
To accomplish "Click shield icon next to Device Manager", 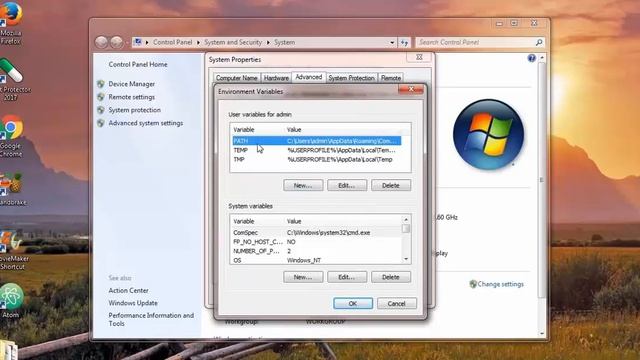I will point(101,84).
